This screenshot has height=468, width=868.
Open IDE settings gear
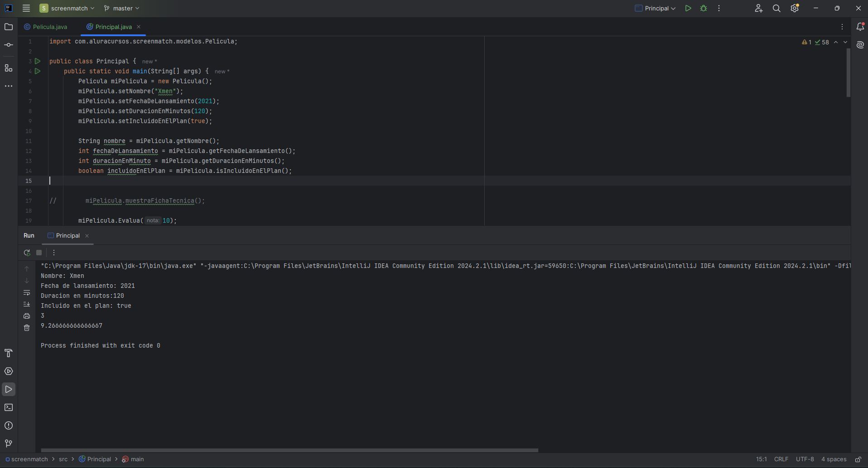(x=795, y=8)
